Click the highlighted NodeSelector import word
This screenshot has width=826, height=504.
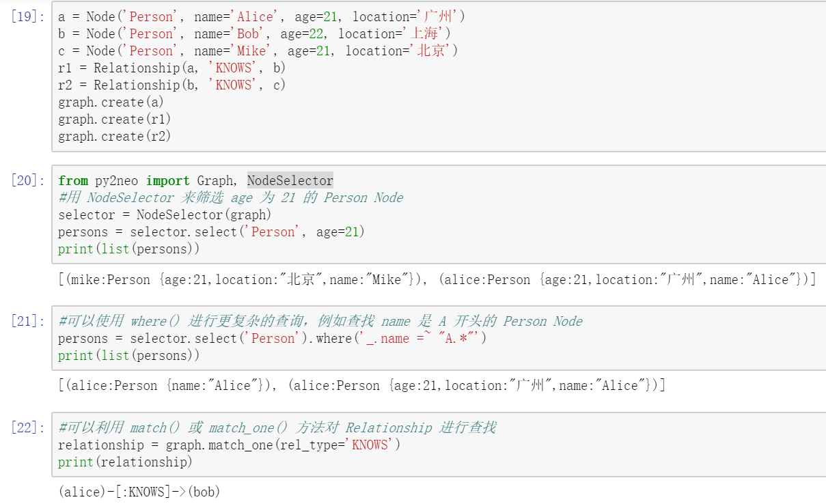pyautogui.click(x=290, y=181)
